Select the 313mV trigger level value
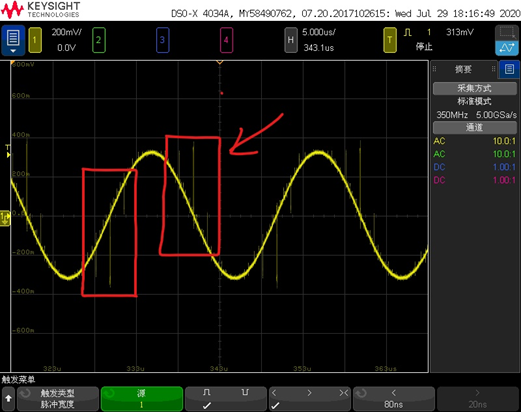 460,32
